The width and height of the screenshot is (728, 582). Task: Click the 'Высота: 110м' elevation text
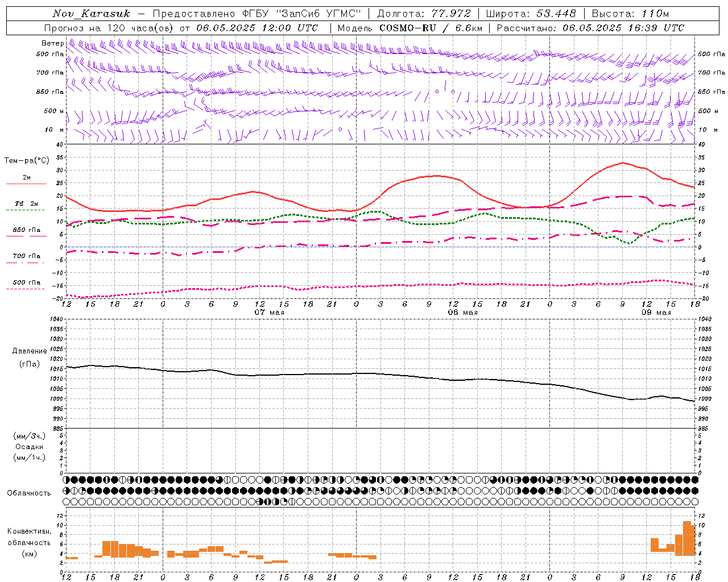coord(630,14)
